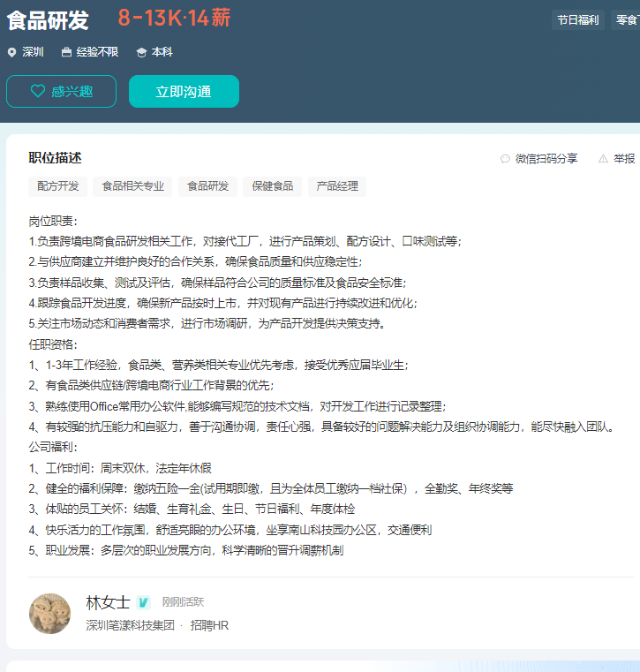Image resolution: width=640 pixels, height=672 pixels.
Task: Click line 3 about 负责样品收集、测试及评估
Action: pyautogui.click(x=218, y=283)
